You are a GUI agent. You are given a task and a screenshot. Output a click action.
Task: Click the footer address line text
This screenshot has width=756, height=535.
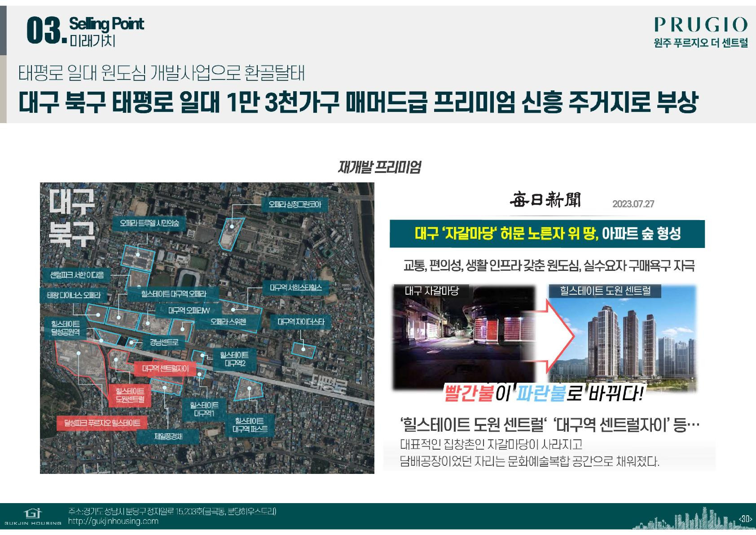(172, 511)
